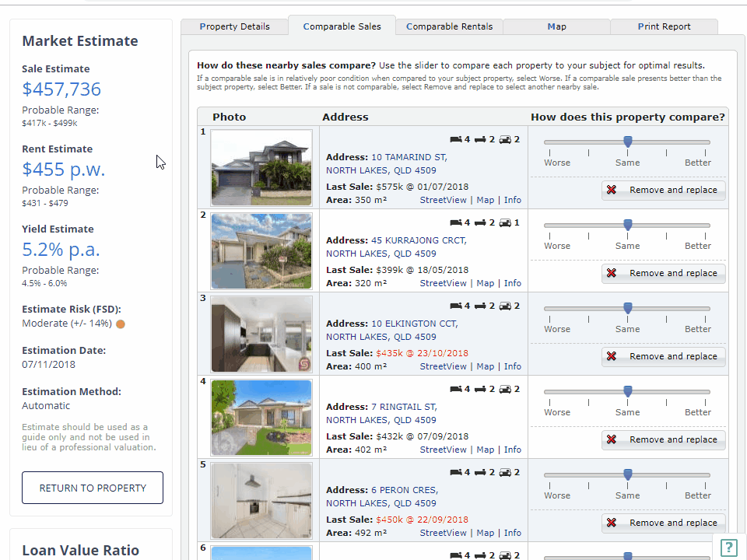Screen dimensions: 747x560
Task: Click the Info link for 6 Peron Cres
Action: tap(512, 533)
